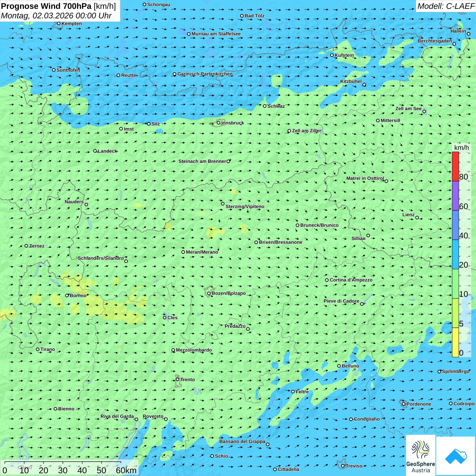Click the Cortina d'Ampezzo marker
This screenshot has height=476, width=476.
(x=327, y=280)
